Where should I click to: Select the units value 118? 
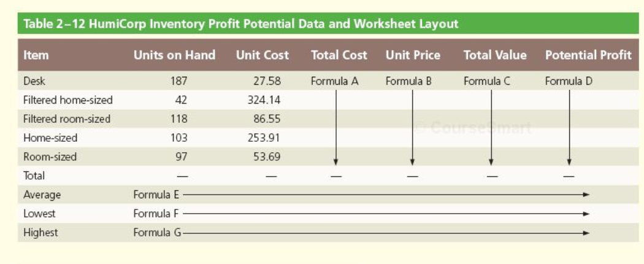coord(178,119)
